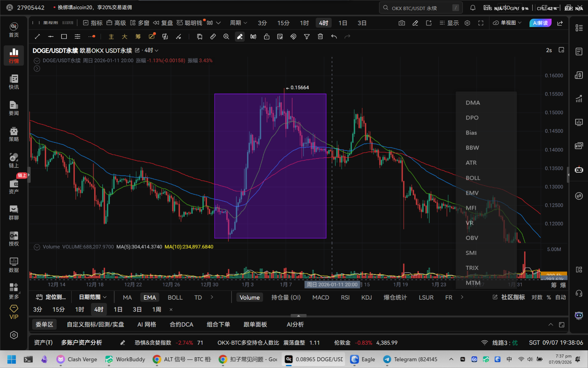Toggle 对数 logarithmic scale

[x=537, y=297]
